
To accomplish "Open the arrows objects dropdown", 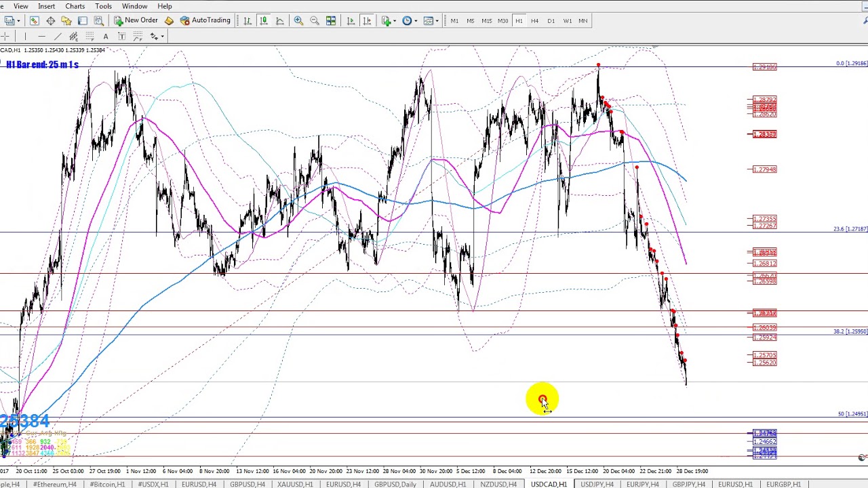I will click(157, 36).
